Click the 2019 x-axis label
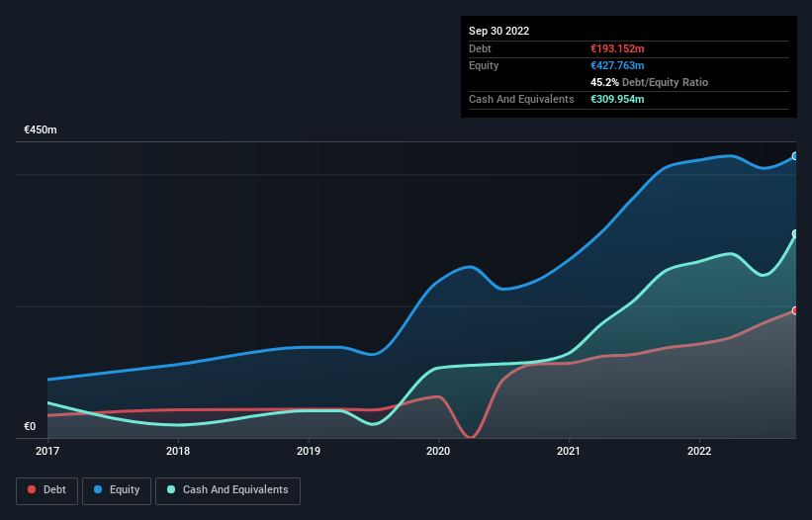Screen dimensions: 812x520 [x=309, y=451]
